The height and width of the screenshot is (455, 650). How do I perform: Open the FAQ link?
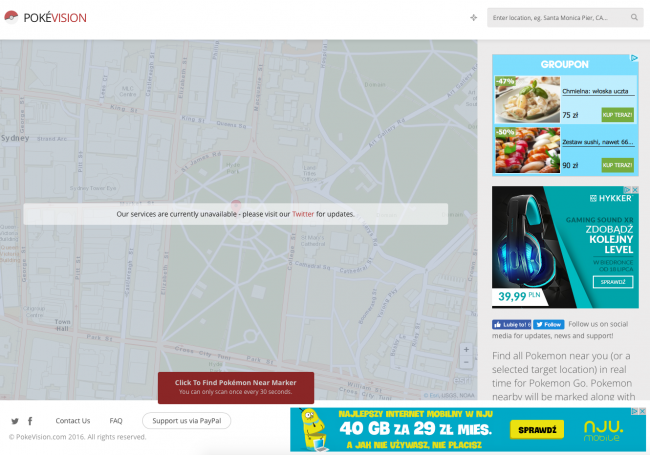tap(116, 421)
